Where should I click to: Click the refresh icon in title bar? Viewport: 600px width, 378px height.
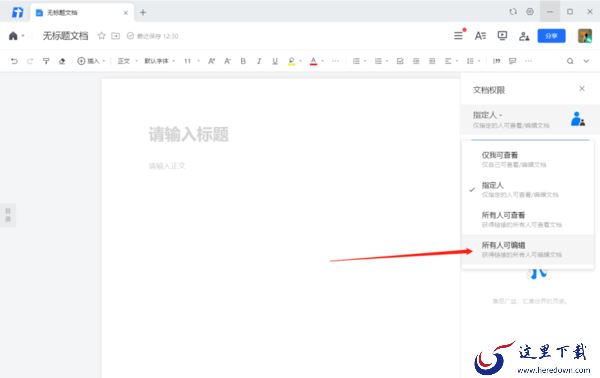tap(513, 12)
